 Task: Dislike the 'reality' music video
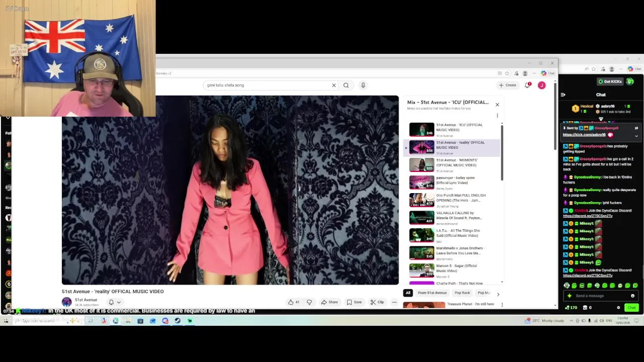coord(309,302)
